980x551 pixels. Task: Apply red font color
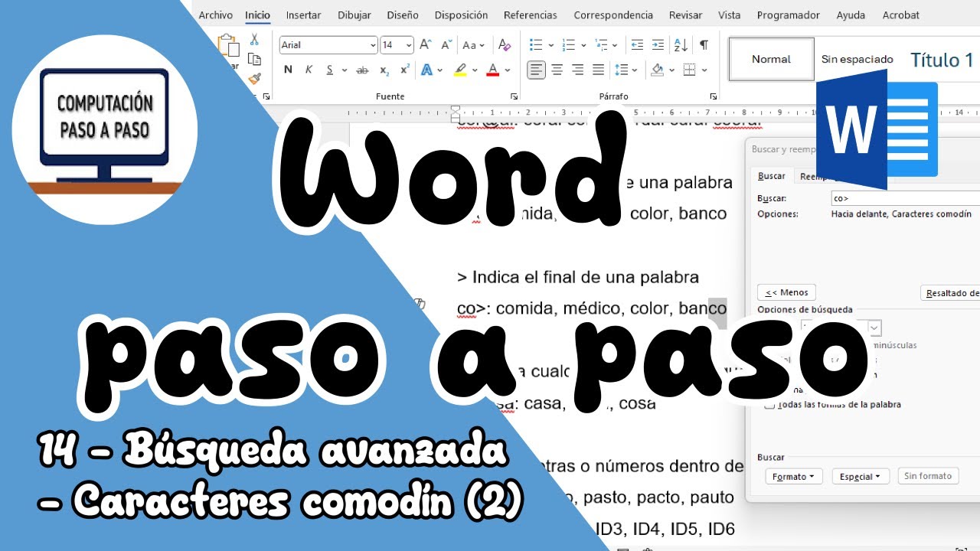click(492, 70)
